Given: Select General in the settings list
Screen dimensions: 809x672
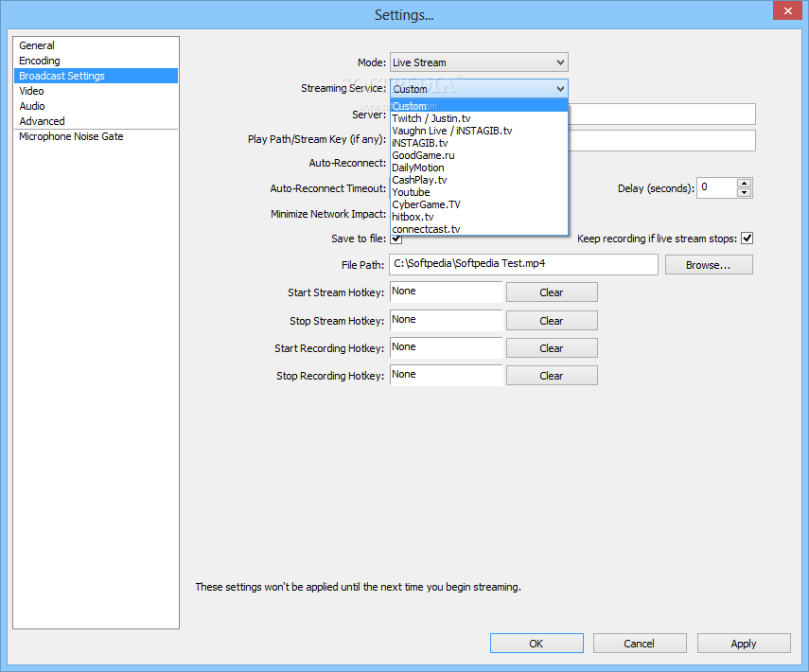Looking at the screenshot, I should (96, 45).
